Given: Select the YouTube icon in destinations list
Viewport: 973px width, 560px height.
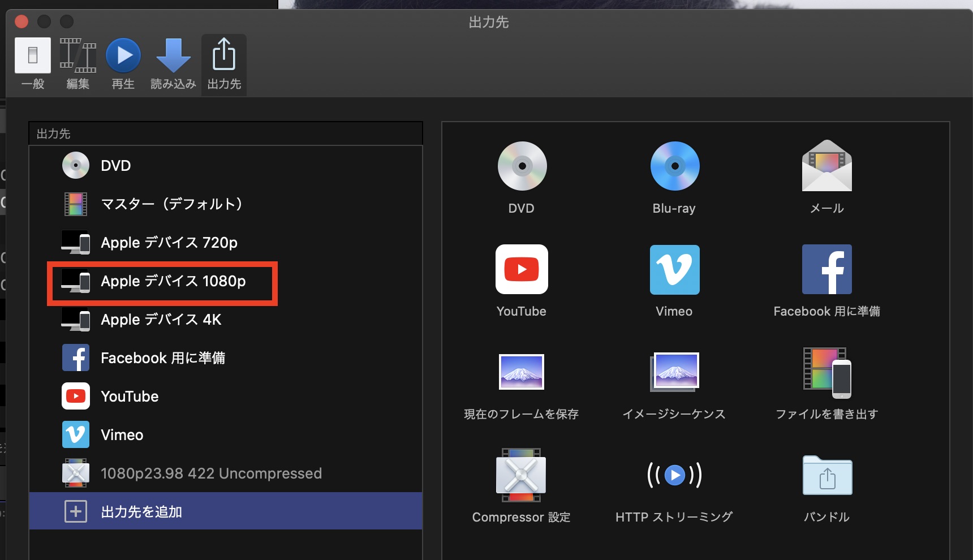Looking at the screenshot, I should [x=76, y=396].
